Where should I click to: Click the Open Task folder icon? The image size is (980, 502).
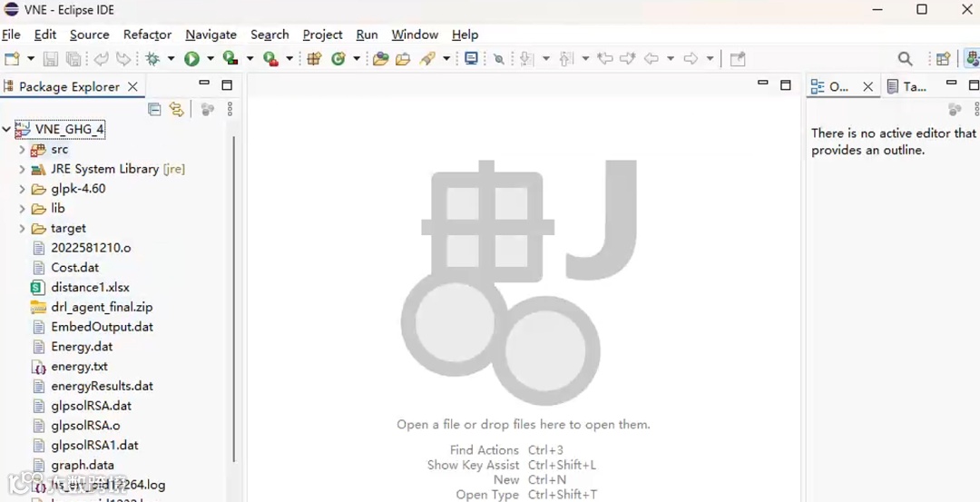403,59
